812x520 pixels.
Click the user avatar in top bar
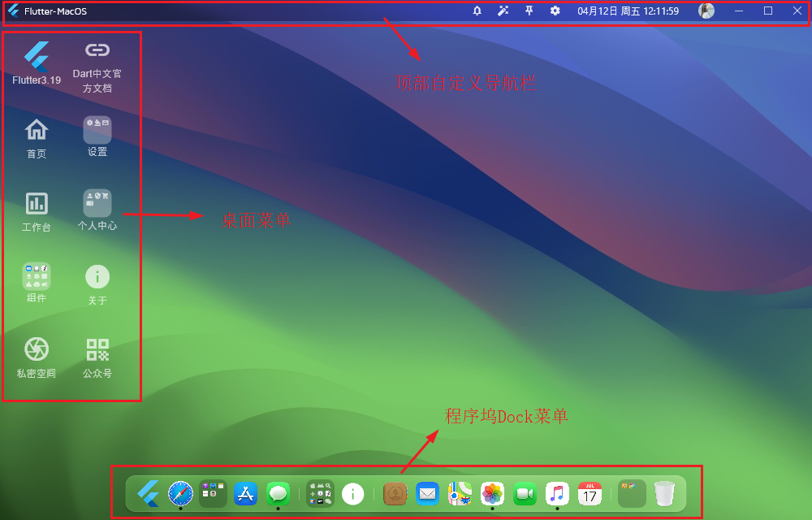pyautogui.click(x=706, y=11)
